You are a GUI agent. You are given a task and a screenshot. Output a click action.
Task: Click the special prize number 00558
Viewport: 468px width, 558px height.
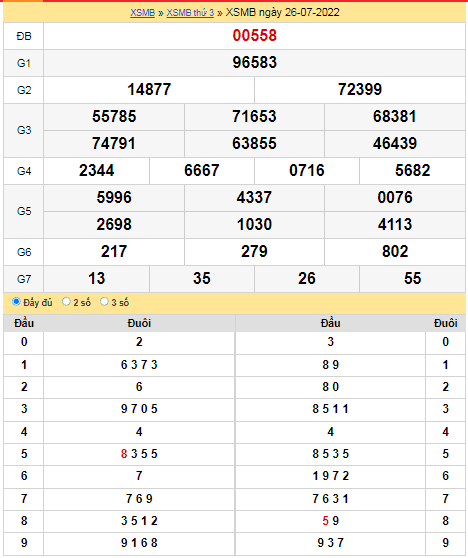(254, 36)
